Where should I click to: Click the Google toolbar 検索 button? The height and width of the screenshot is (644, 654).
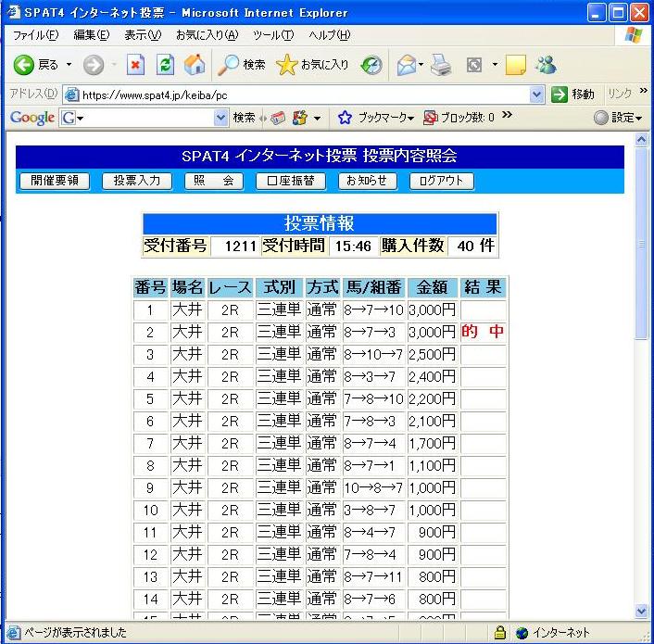244,118
